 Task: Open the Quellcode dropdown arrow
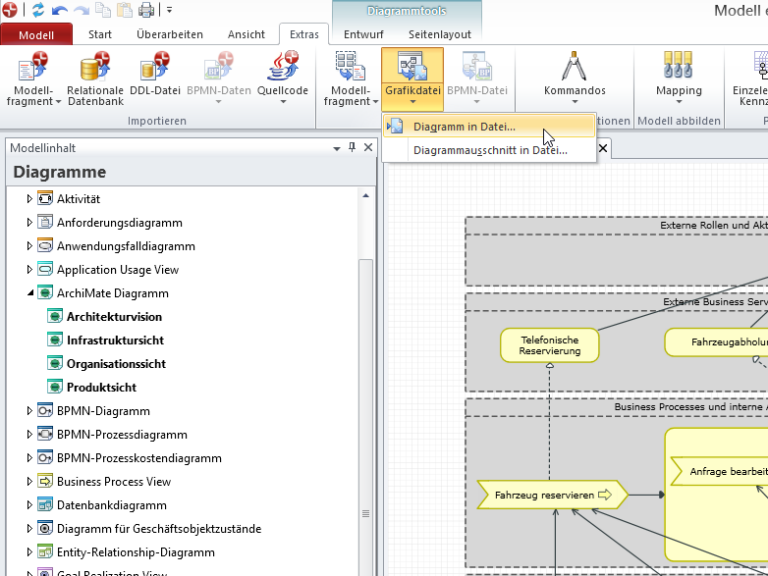(x=283, y=102)
